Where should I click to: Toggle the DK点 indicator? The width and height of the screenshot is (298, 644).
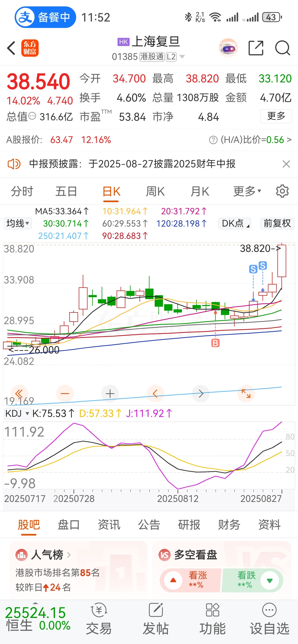(x=235, y=223)
